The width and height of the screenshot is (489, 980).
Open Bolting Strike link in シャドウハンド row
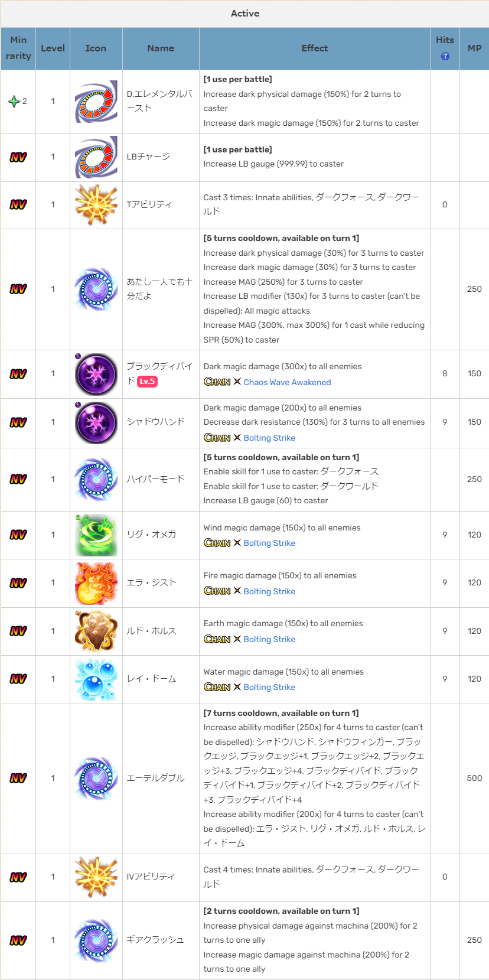pyautogui.click(x=269, y=438)
